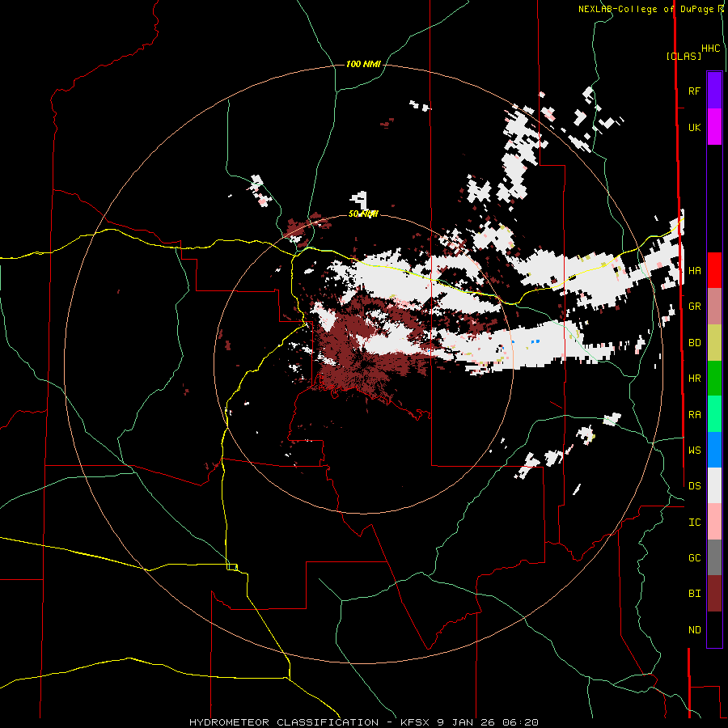
Task: Select the gray GC color swatch
Action: [x=714, y=557]
